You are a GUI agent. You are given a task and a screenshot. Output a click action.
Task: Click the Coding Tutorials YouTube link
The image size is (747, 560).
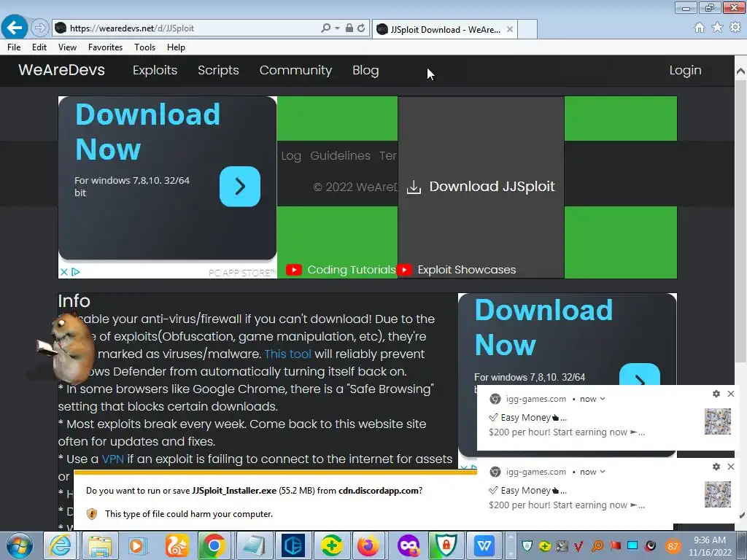(x=341, y=270)
